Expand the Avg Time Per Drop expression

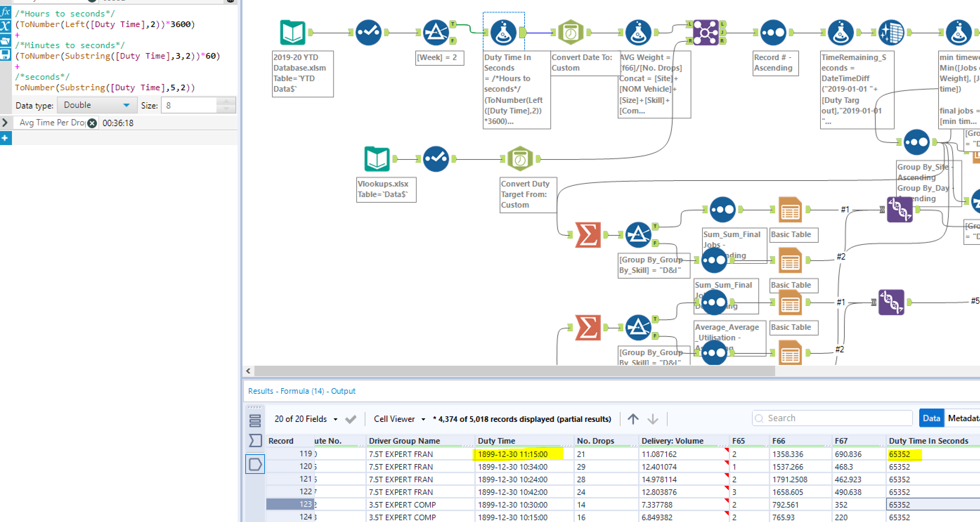click(5, 123)
